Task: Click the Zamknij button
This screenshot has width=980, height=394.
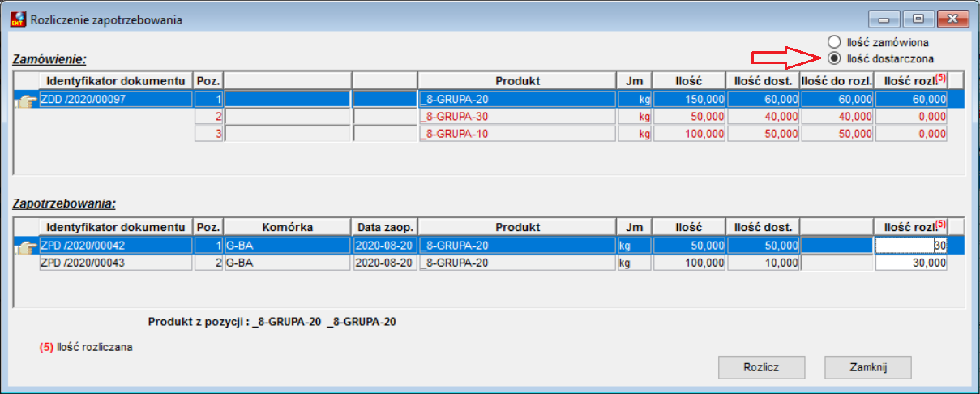Action: click(868, 367)
